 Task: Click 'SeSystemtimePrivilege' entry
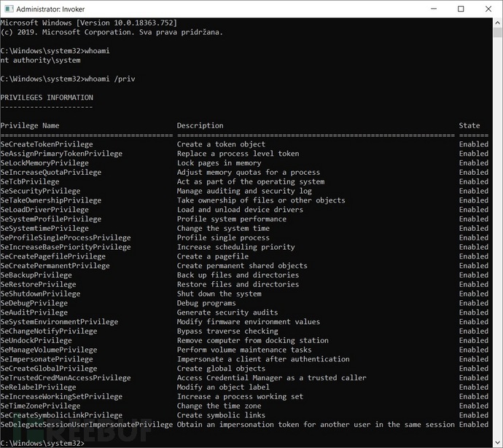click(x=44, y=228)
